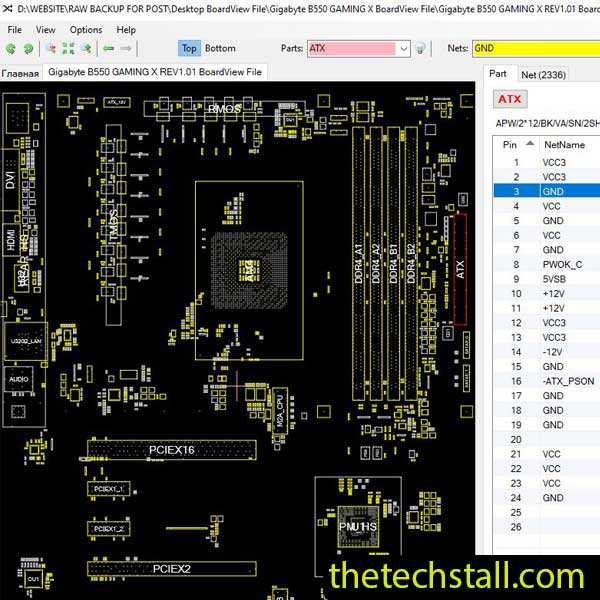This screenshot has width=600, height=600.
Task: Click the PCIEX16 slot on board
Action: (x=171, y=450)
